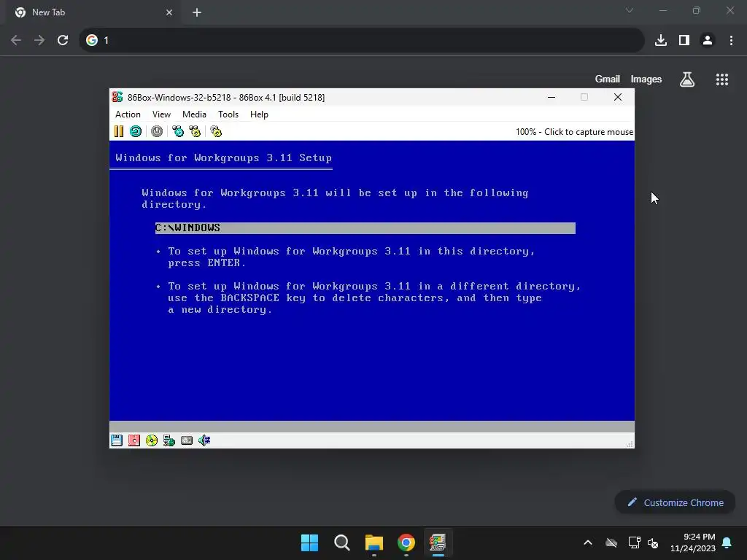The height and width of the screenshot is (560, 747).
Task: Expand the tab search chevron
Action: [630, 10]
